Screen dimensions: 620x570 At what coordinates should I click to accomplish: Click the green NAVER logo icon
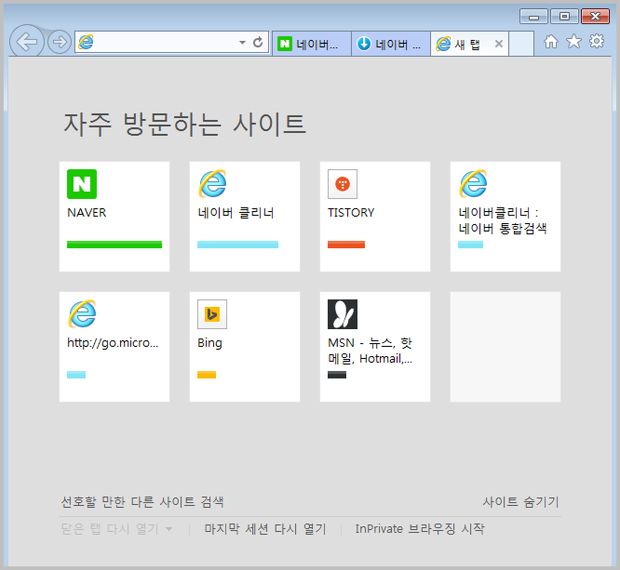82,184
